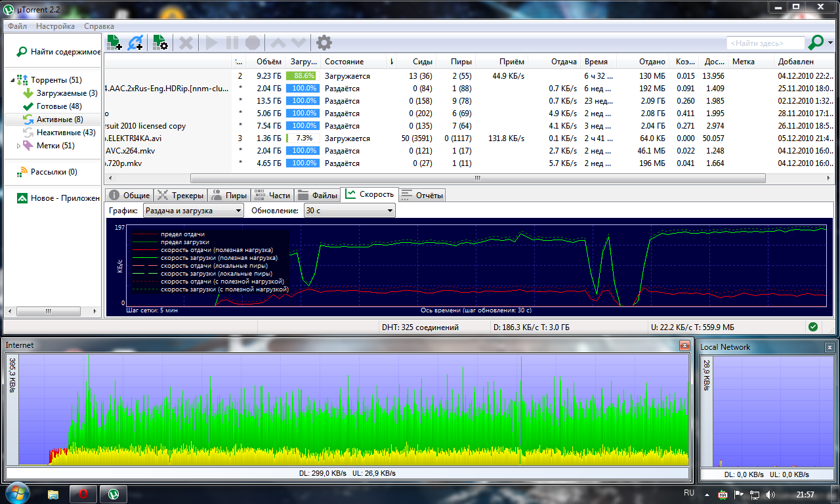This screenshot has width=840, height=504.
Task: Select the AVC.x264.mkv torrent row
Action: 469,151
